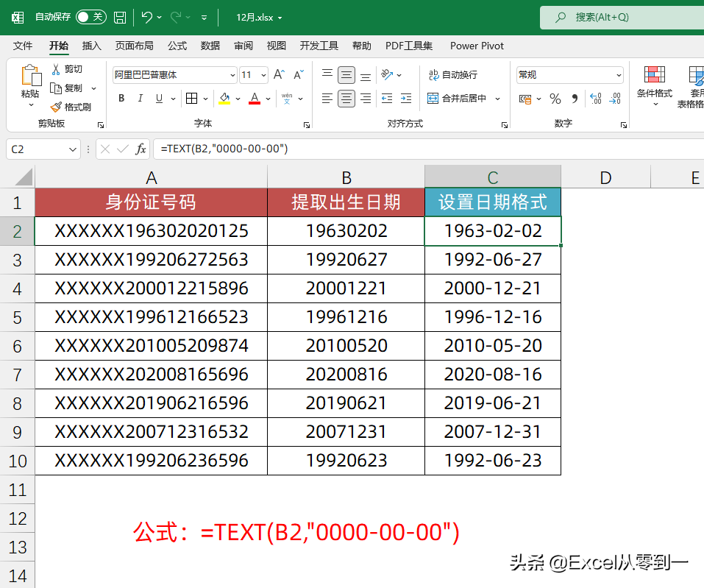Select cell with 1992-06-27

(x=493, y=260)
